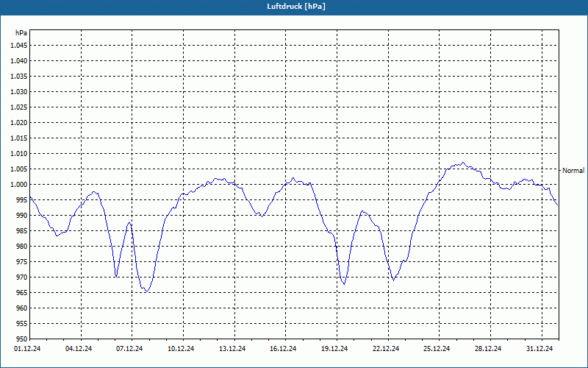This screenshot has height=368, width=588.
Task: Select the 01.12.24 date label
Action: tap(27, 349)
